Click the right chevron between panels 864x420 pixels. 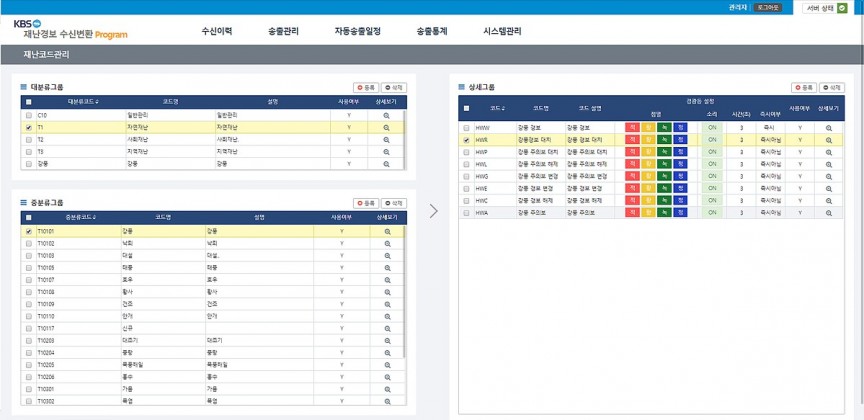click(x=433, y=210)
